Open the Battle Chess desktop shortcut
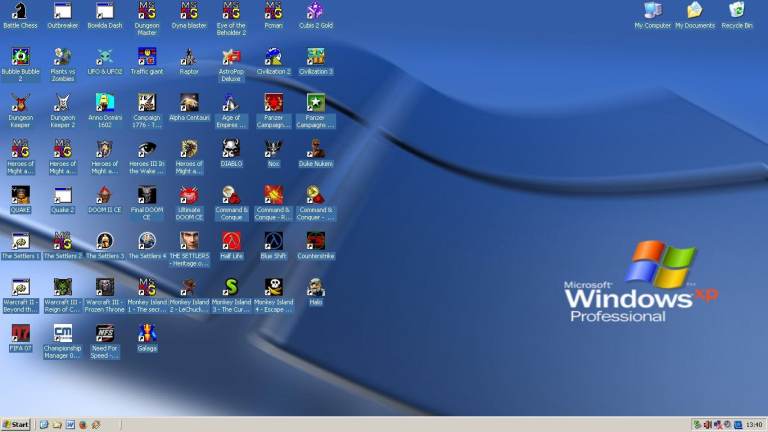The height and width of the screenshot is (432, 768). (20, 12)
